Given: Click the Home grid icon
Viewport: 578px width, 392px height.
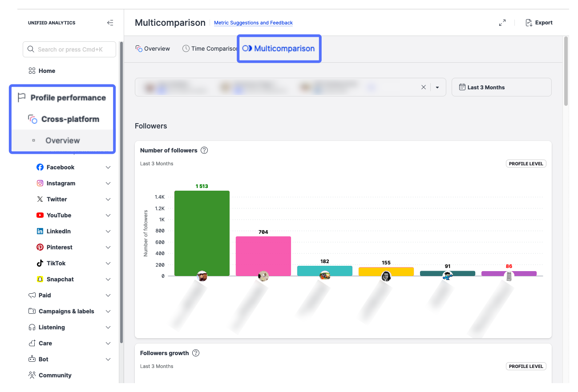Looking at the screenshot, I should 32,71.
